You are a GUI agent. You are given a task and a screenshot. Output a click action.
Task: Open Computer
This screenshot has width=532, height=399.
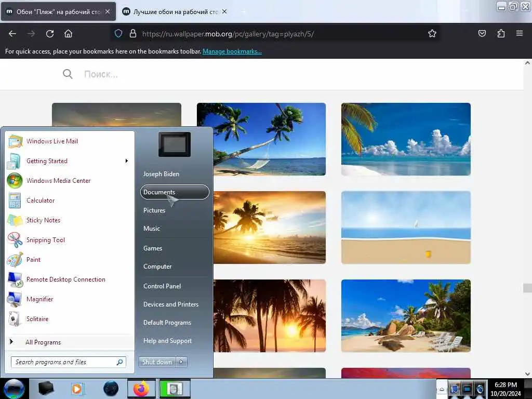click(x=175, y=267)
